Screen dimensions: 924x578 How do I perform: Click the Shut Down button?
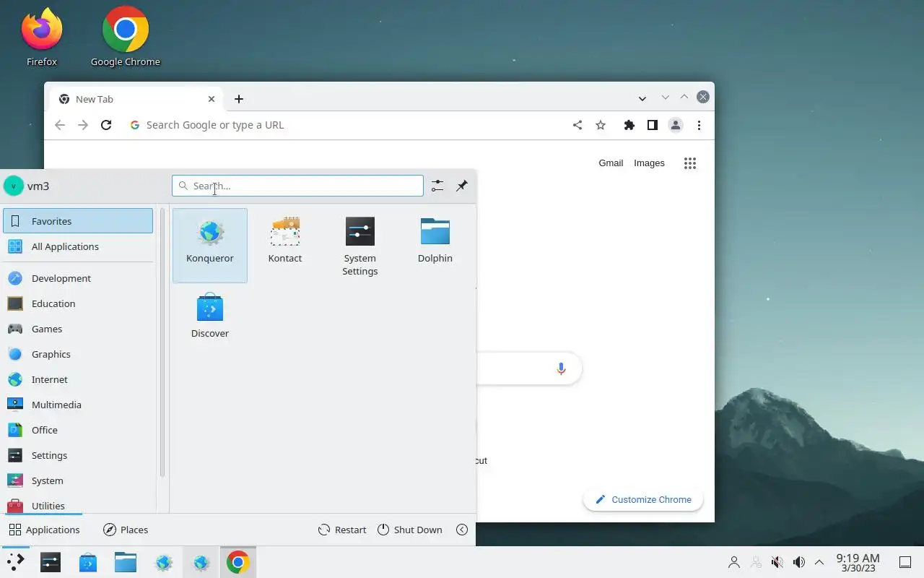(x=409, y=530)
